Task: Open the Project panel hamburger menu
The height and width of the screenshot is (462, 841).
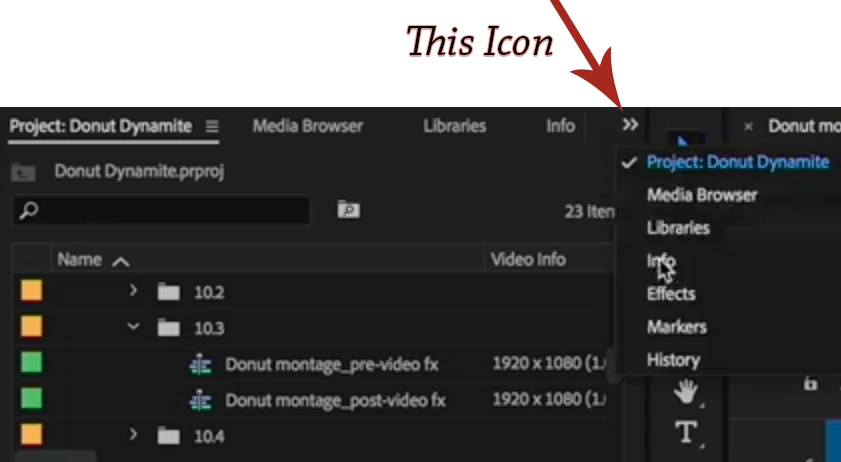Action: (212, 126)
